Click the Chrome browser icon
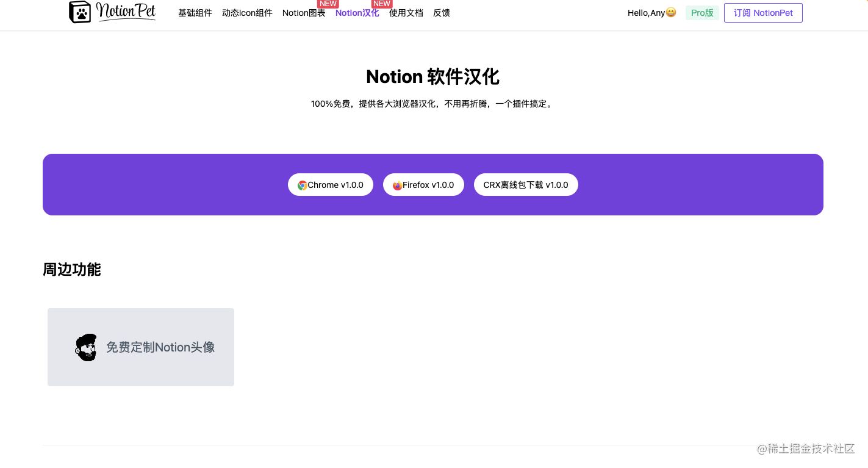Viewport: 868px width, 468px height. tap(303, 185)
